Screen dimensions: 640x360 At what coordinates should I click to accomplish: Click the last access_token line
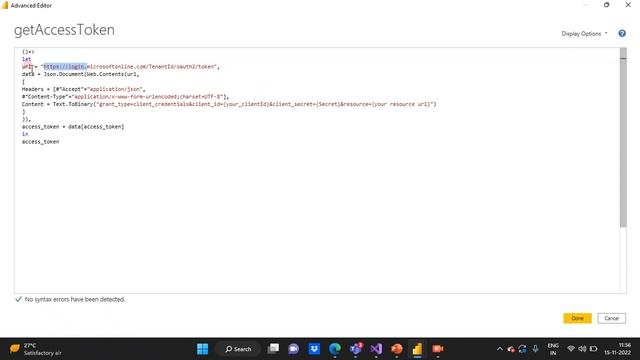click(x=40, y=142)
